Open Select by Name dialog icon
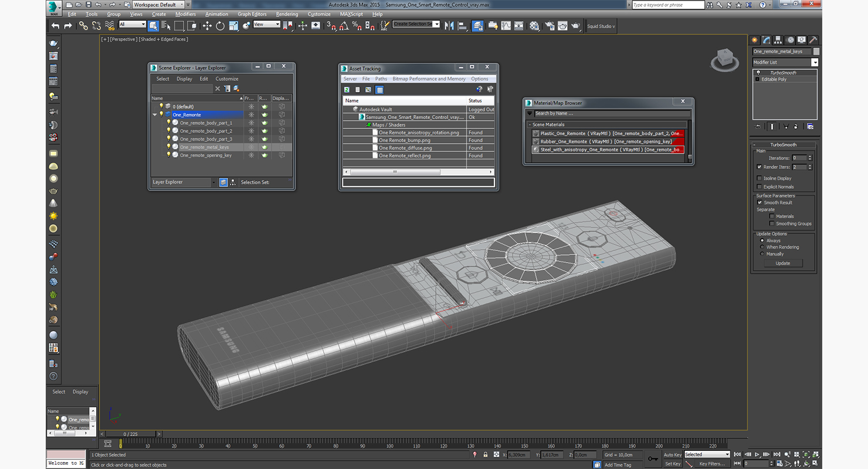 pos(166,26)
